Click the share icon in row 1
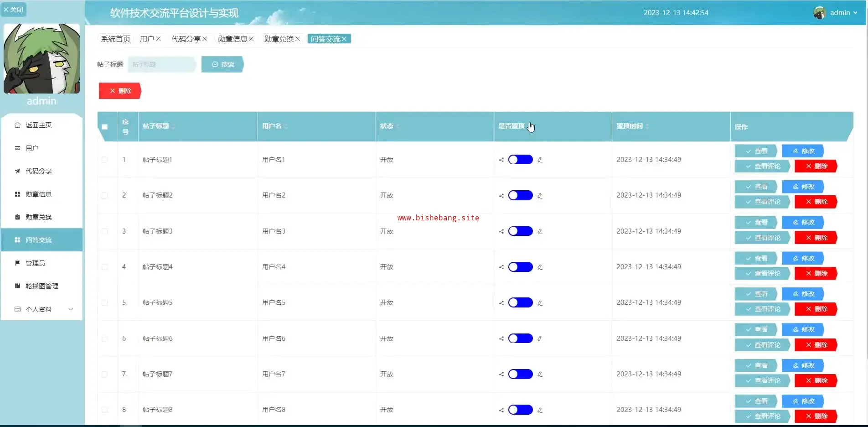Image resolution: width=868 pixels, height=427 pixels. [501, 160]
